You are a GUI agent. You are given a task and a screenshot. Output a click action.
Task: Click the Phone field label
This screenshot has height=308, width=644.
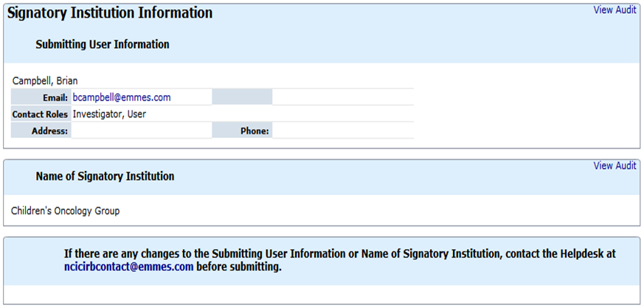click(x=255, y=131)
